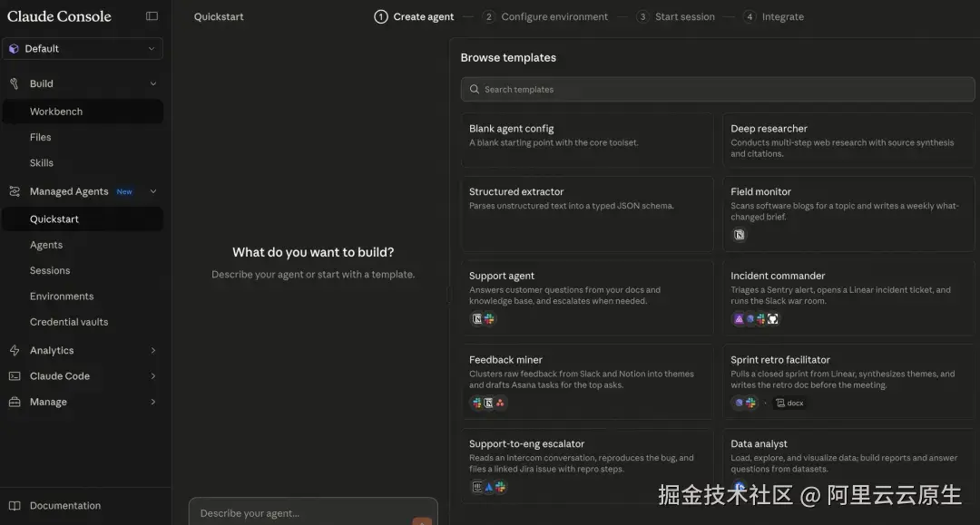Click the Describe your agent input box
The image size is (980, 525).
pos(313,512)
